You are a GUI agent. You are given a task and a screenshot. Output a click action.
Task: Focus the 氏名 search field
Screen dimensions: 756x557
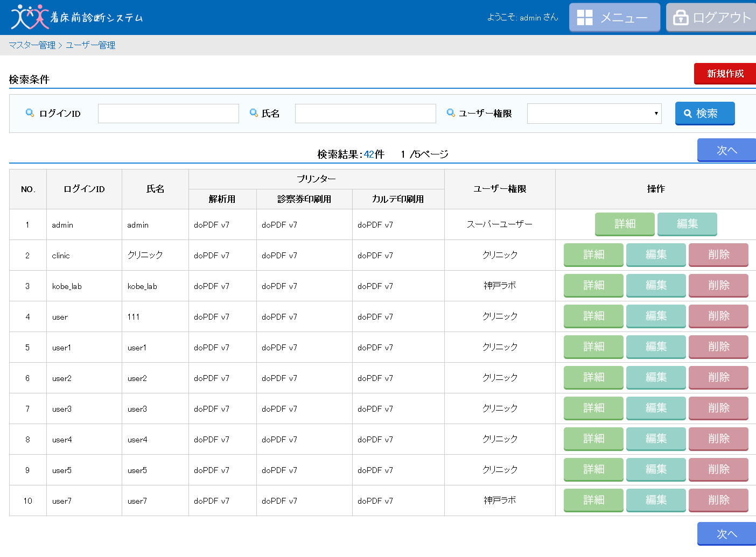point(366,114)
